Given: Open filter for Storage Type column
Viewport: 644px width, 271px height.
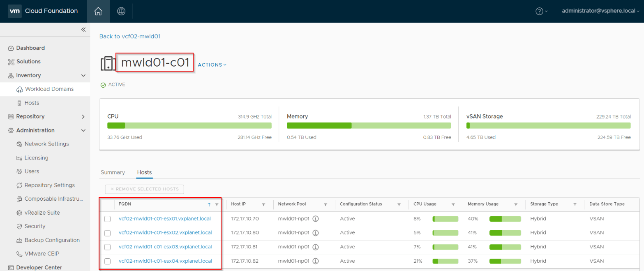Looking at the screenshot, I should tap(575, 204).
